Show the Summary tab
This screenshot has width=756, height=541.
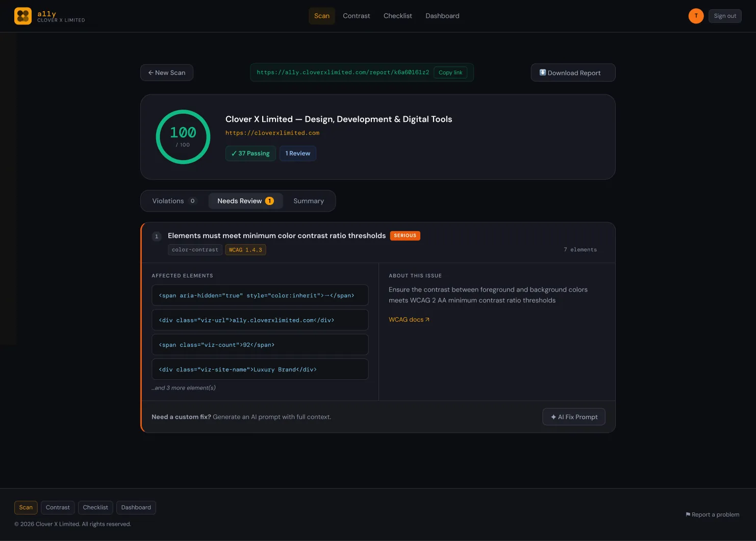click(x=309, y=201)
